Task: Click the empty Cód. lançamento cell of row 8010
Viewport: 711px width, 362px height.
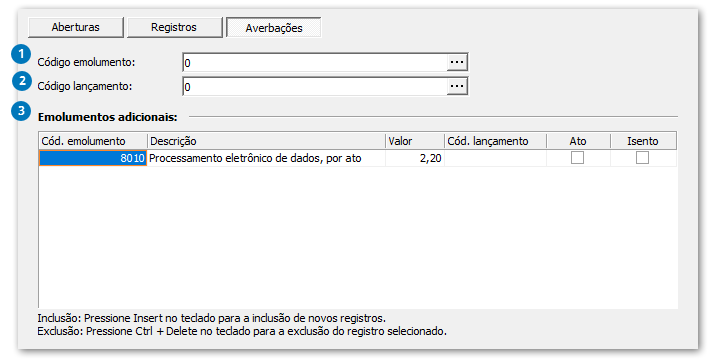Action: point(496,158)
